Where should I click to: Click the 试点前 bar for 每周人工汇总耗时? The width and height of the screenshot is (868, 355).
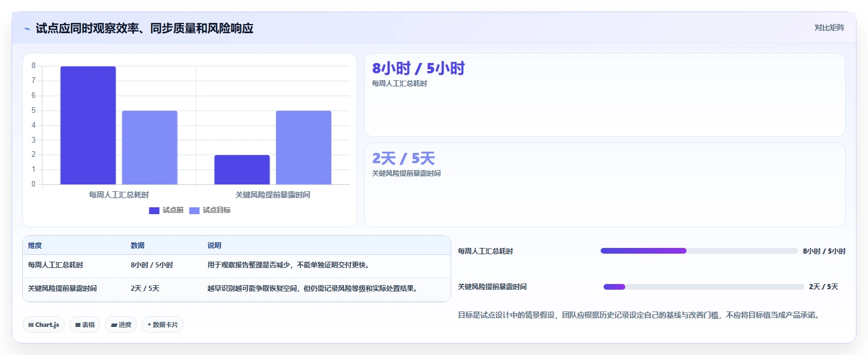pos(88,125)
